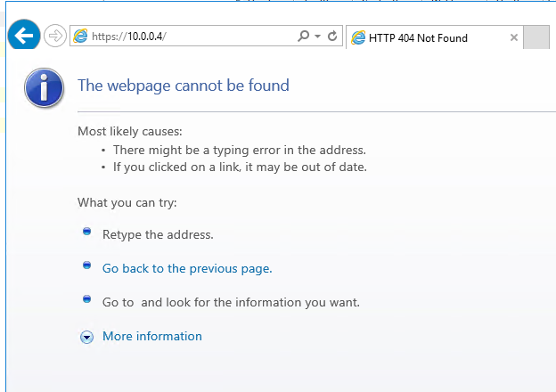The width and height of the screenshot is (556, 392).
Task: Click the Search magnifier icon in address bar
Action: click(304, 37)
